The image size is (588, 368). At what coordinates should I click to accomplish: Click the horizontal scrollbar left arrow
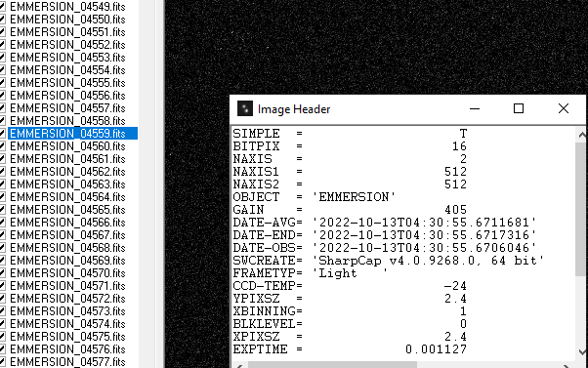(239, 366)
